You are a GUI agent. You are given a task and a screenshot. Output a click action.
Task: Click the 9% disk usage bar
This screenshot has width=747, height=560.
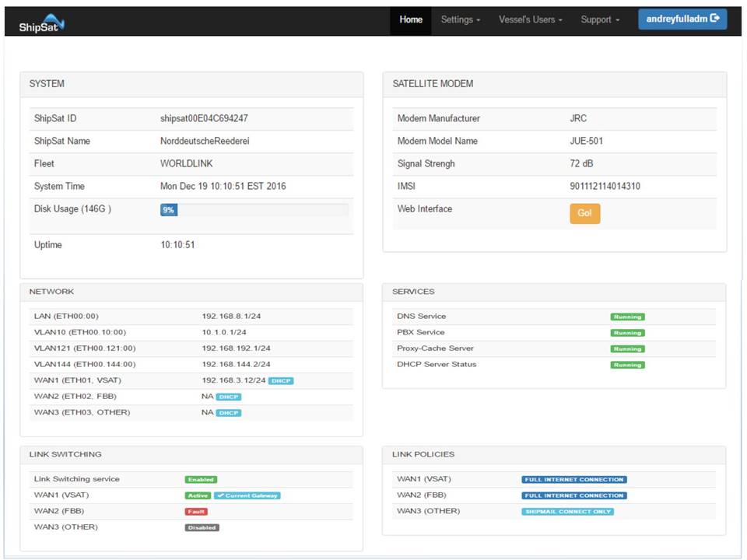tap(169, 209)
